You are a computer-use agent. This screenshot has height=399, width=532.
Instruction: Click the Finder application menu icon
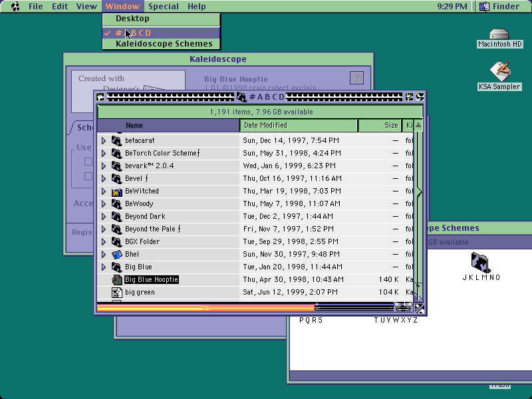[484, 6]
